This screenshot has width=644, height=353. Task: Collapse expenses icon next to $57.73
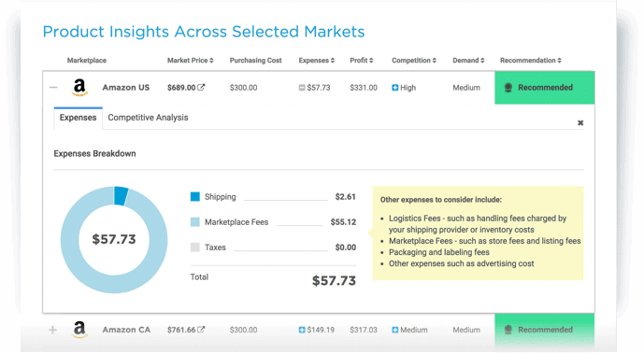[x=302, y=88]
